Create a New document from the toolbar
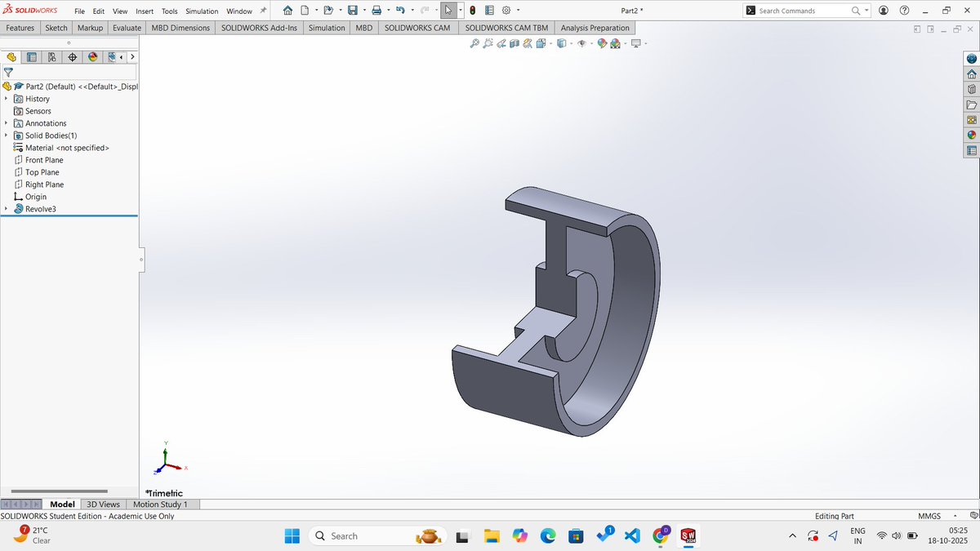The height and width of the screenshot is (551, 980). 305,11
